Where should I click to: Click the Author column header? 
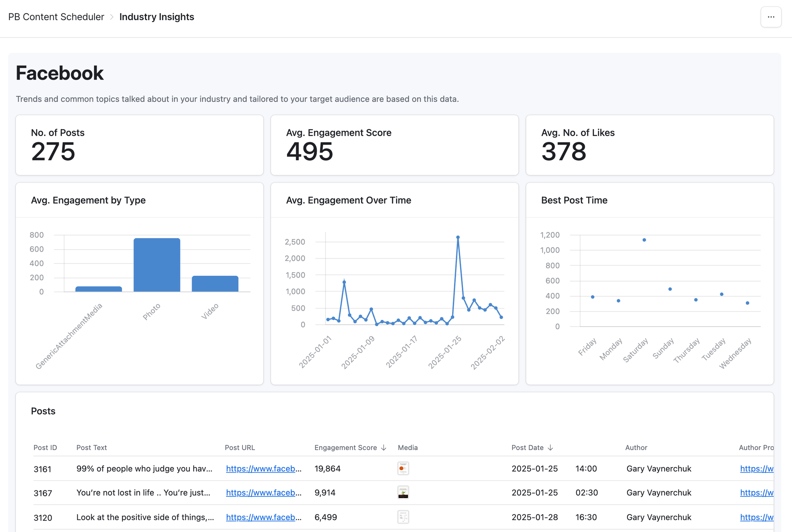[x=636, y=448]
